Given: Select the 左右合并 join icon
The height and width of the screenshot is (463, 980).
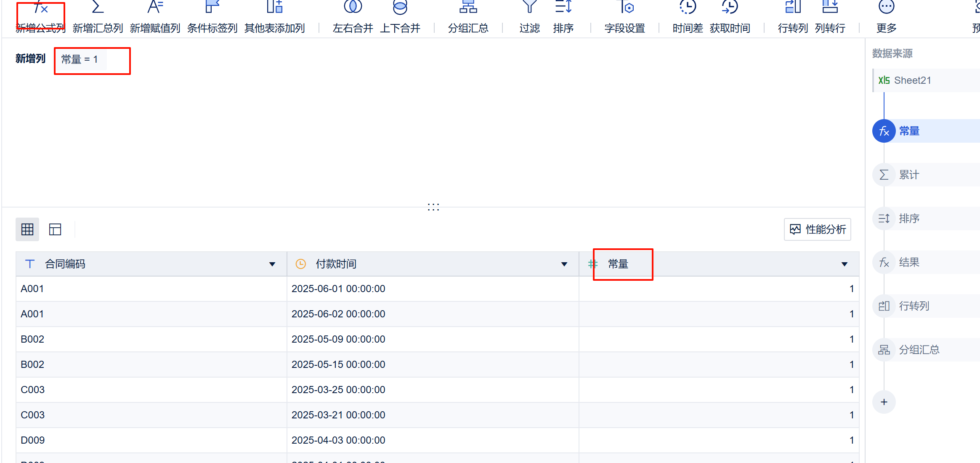Looking at the screenshot, I should click(x=353, y=17).
